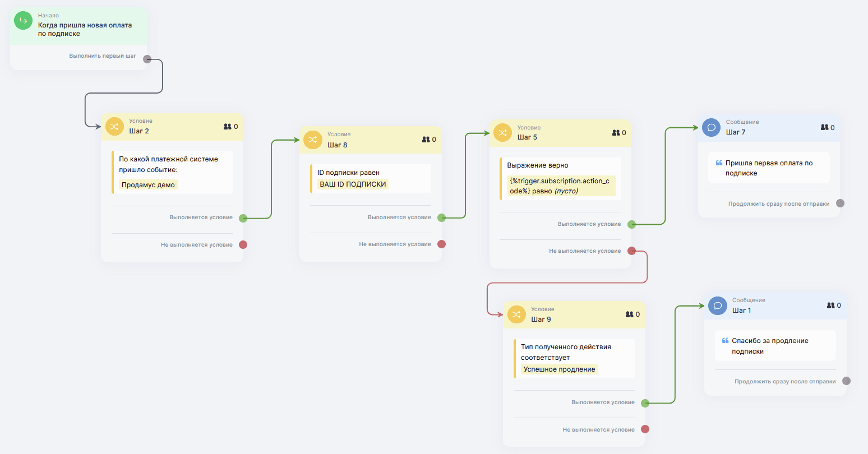This screenshot has height=454, width=868.
Task: Click the blue message icon on Шаг 1
Action: (x=717, y=305)
